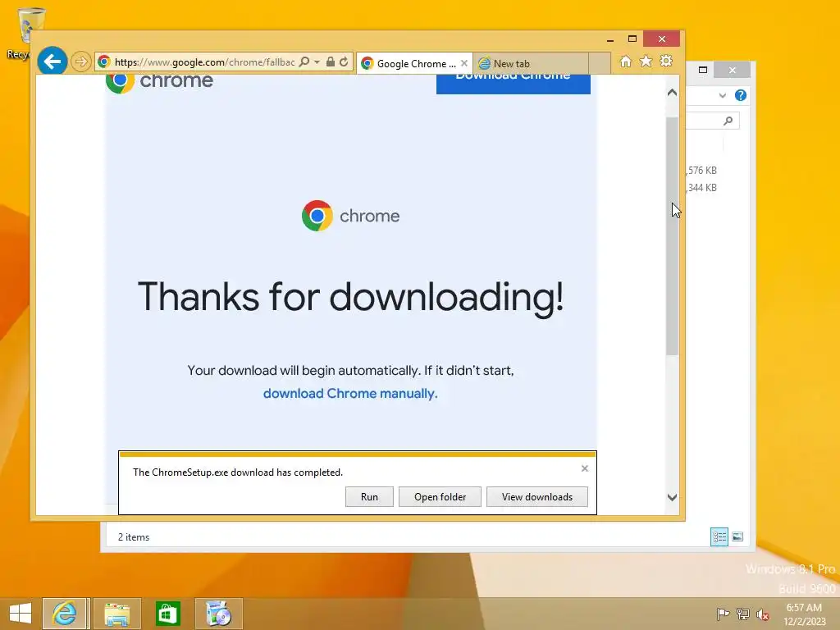Close the Google Chrome tab
The image size is (840, 630).
(464, 63)
